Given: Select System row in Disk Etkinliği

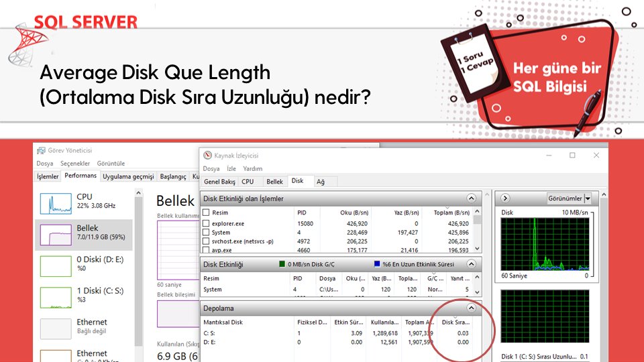Looking at the screenshot, I should 337,290.
